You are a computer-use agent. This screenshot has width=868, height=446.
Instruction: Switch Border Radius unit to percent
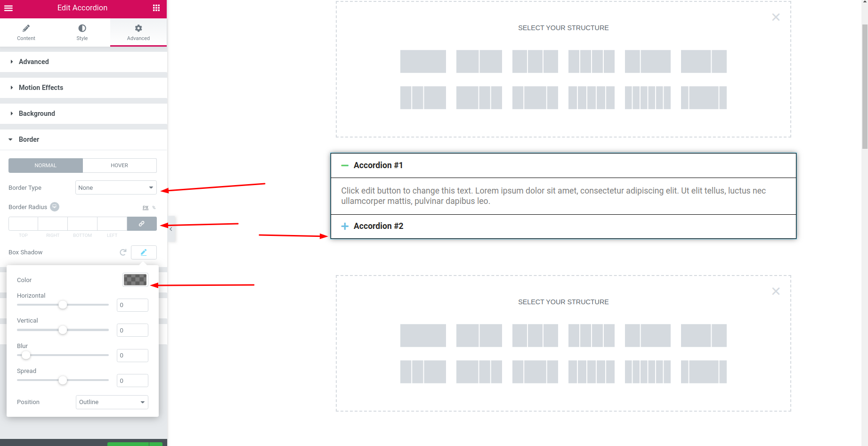click(154, 208)
